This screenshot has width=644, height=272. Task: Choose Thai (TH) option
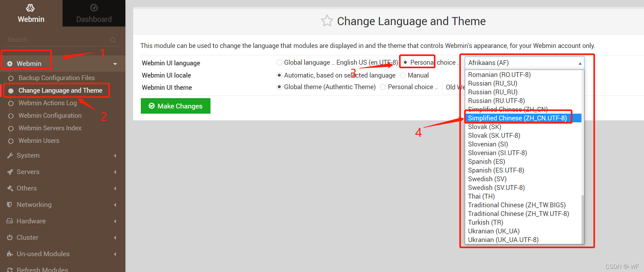point(523,196)
